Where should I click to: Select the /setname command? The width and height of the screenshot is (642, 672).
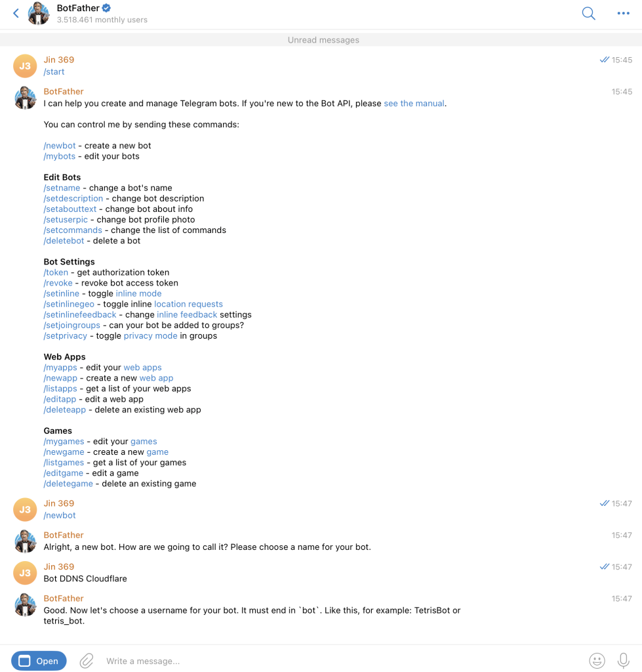click(x=62, y=188)
